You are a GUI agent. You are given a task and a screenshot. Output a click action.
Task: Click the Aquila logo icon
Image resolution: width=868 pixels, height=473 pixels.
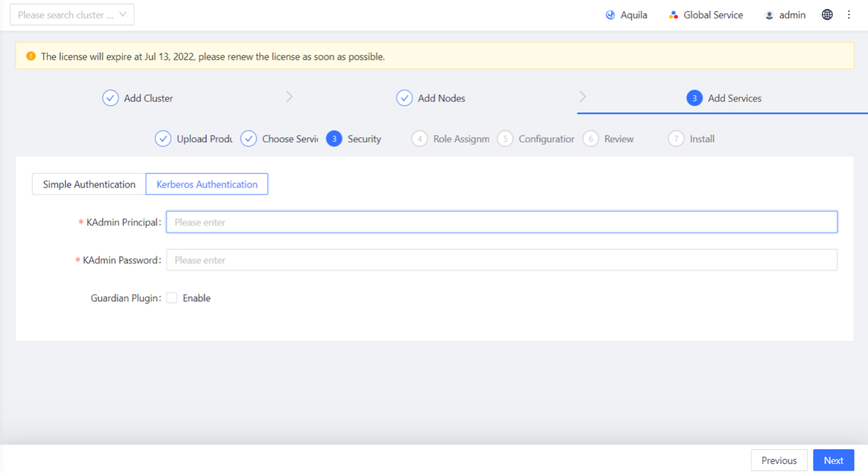click(x=610, y=15)
